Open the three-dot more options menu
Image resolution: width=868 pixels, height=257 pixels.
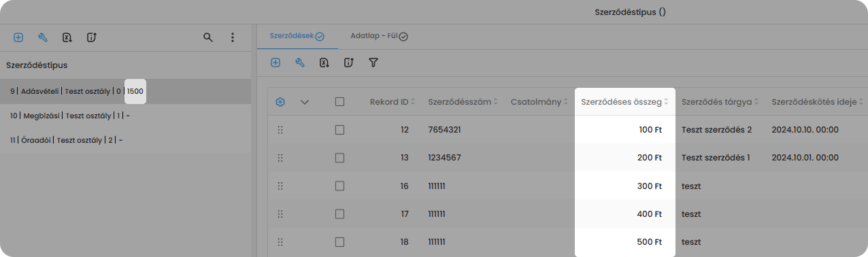point(233,37)
